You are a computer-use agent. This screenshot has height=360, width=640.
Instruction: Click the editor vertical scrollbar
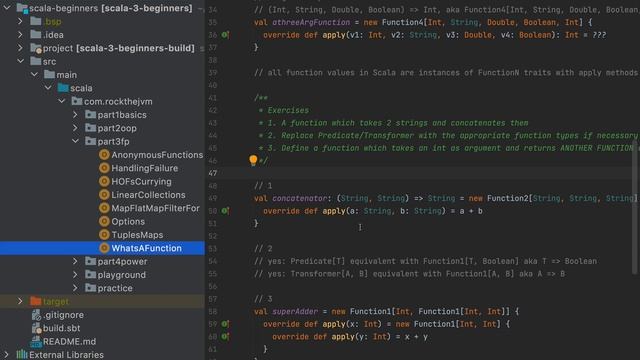point(635,206)
